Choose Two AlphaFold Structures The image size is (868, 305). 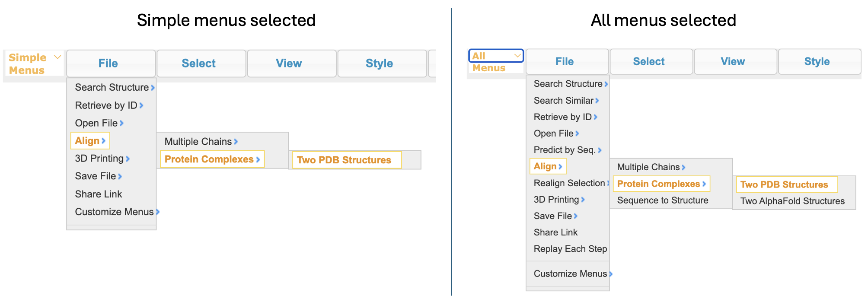pyautogui.click(x=792, y=201)
